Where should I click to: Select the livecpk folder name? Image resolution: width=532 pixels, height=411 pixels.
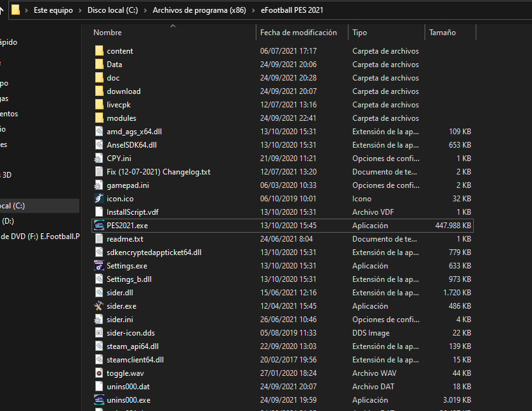118,105
